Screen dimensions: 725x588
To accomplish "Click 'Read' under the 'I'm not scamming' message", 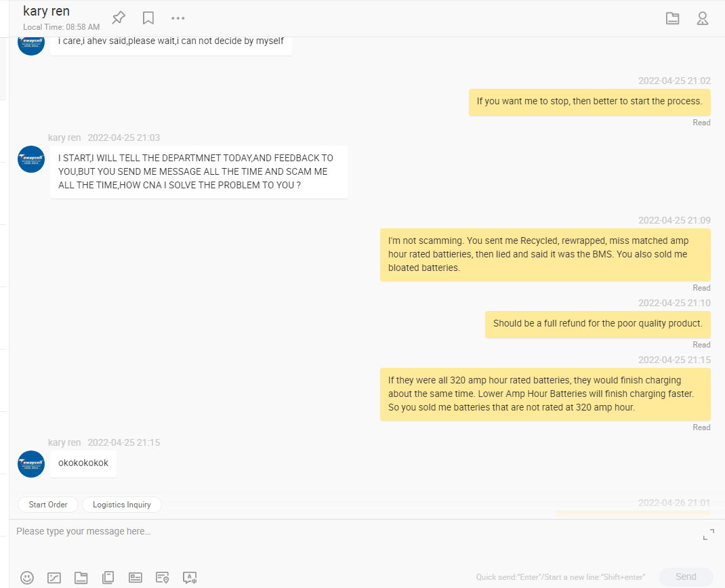I will coord(701,288).
